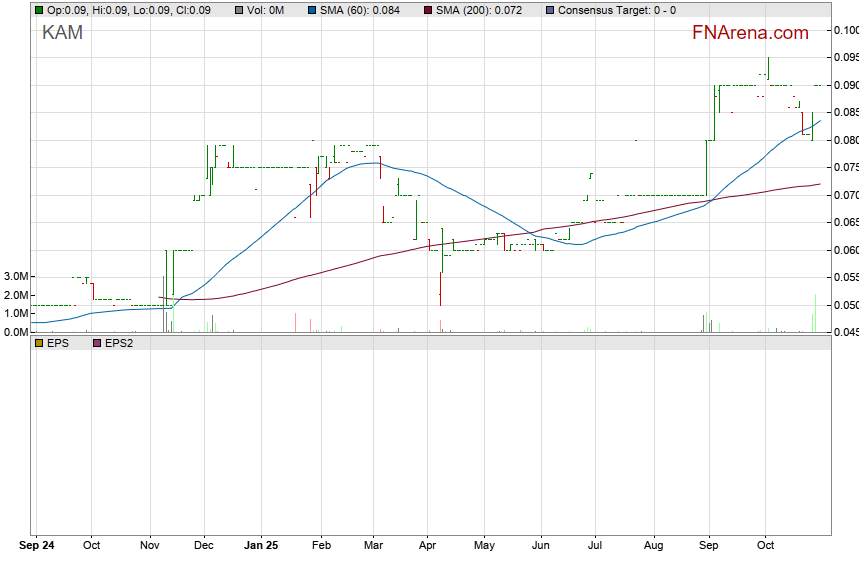Viewport: 859px width, 566px height.
Task: Select the Jul month on time axis
Action: pos(596,546)
